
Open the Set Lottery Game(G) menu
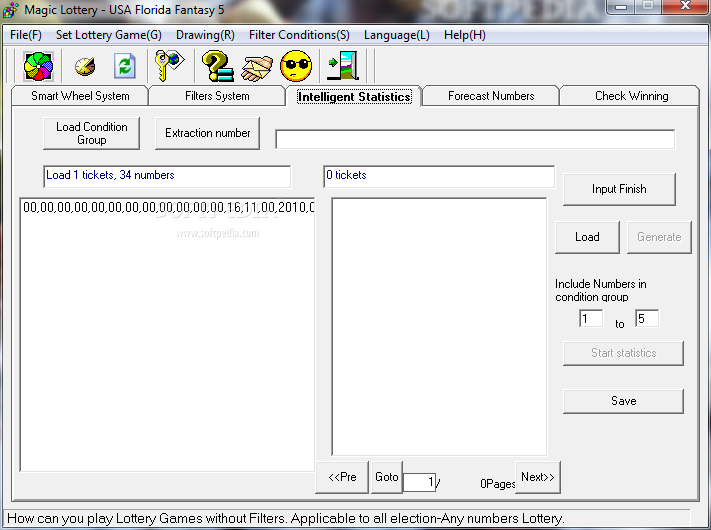point(109,35)
